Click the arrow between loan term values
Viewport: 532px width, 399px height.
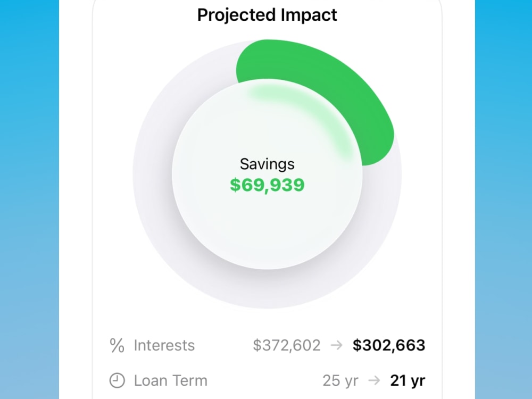[374, 380]
